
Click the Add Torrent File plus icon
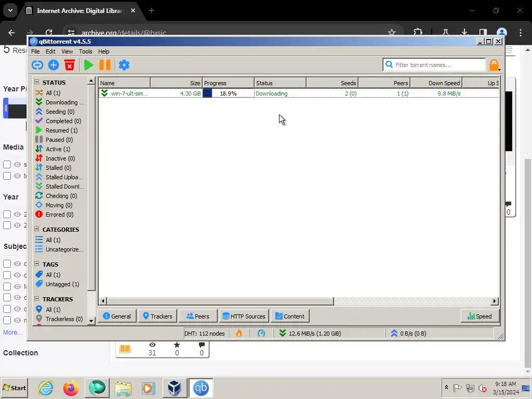pyautogui.click(x=54, y=65)
